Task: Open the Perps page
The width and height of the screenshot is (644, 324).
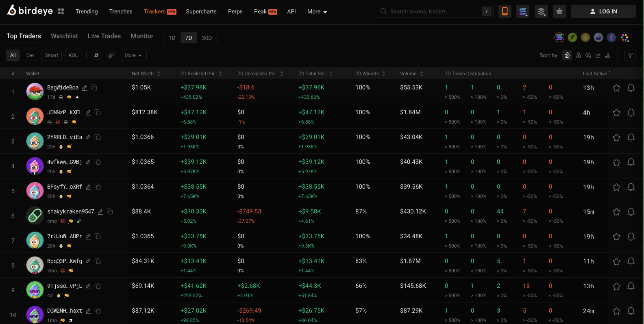Action: pos(235,11)
